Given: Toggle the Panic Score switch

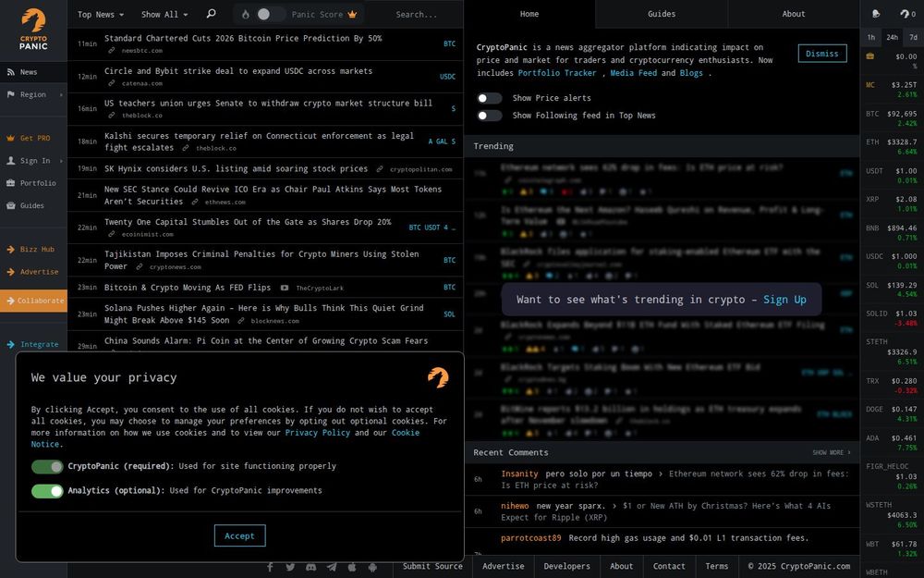Looking at the screenshot, I should [271, 14].
